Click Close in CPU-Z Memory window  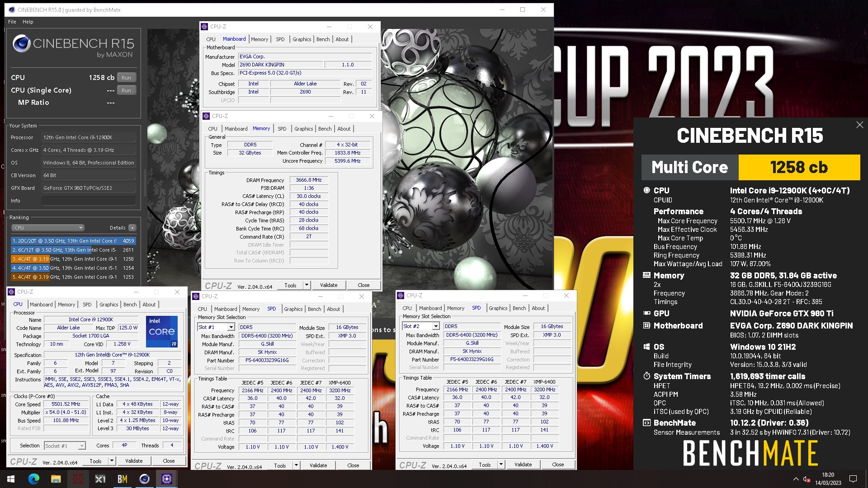click(363, 285)
